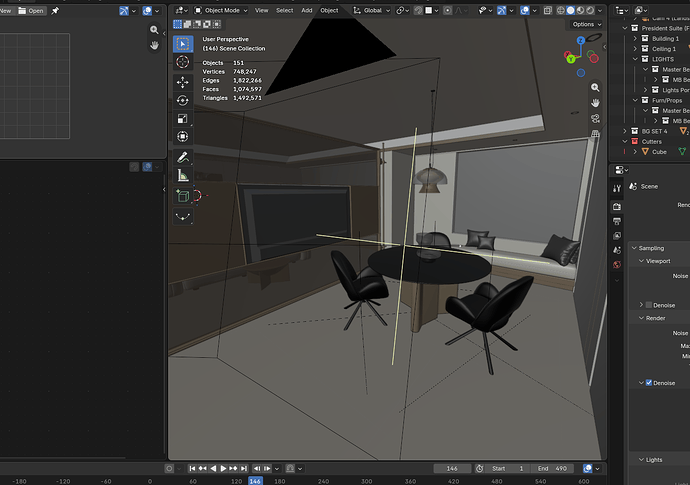
Task: Select the Rotate tool
Action: 183,100
